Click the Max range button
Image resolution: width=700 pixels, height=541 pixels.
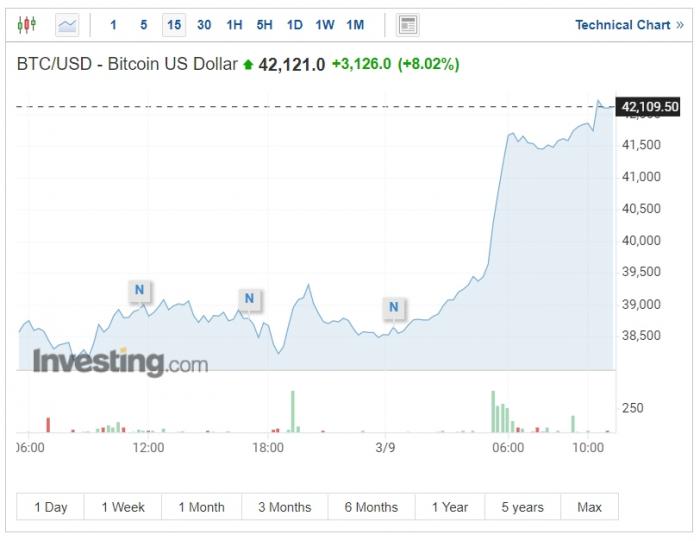coord(589,507)
